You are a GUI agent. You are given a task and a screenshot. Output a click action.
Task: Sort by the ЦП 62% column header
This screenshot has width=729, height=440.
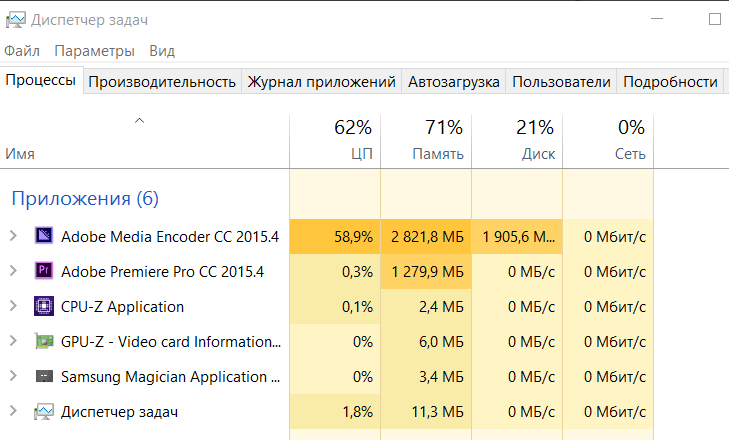tap(335, 141)
